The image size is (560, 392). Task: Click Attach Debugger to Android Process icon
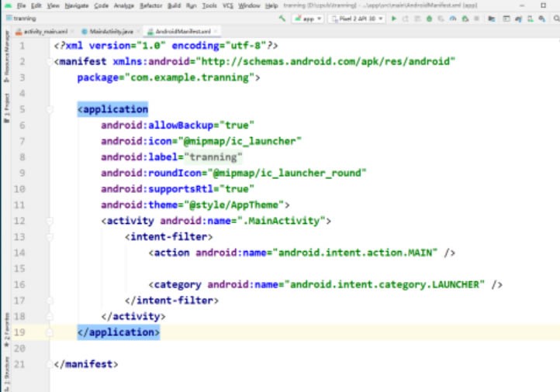[465, 19]
